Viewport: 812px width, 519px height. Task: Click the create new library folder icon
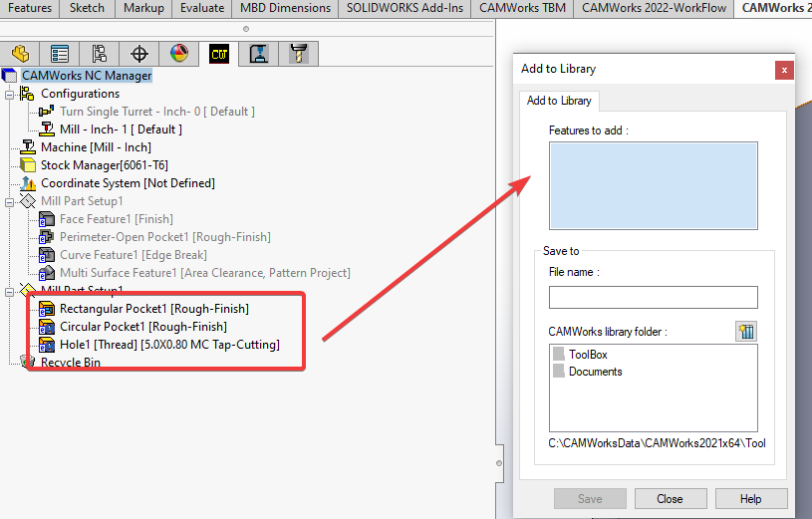pyautogui.click(x=746, y=332)
